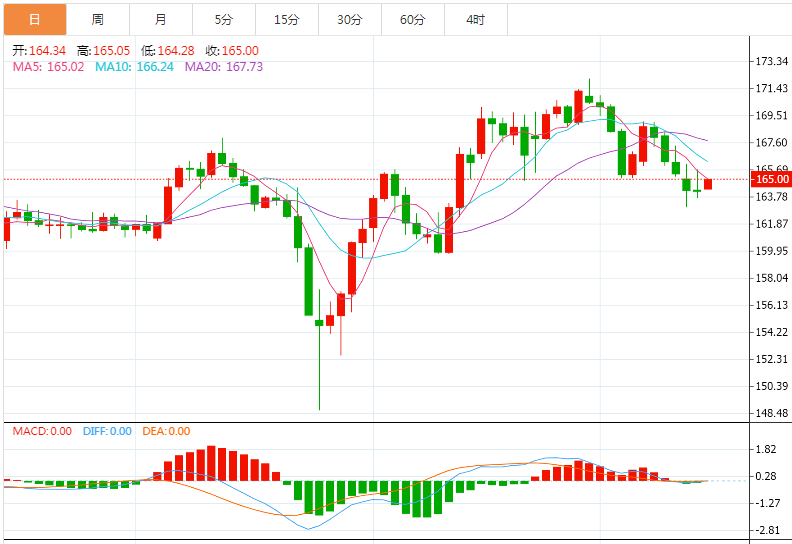Select the 日 daily chart tab
The width and height of the screenshot is (792, 544).
(35, 20)
